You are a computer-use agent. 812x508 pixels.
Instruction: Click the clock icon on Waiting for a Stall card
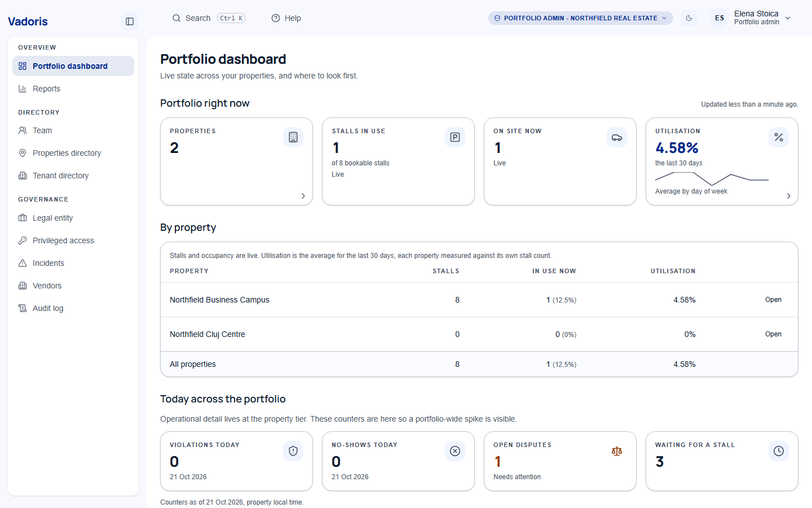[x=779, y=451]
